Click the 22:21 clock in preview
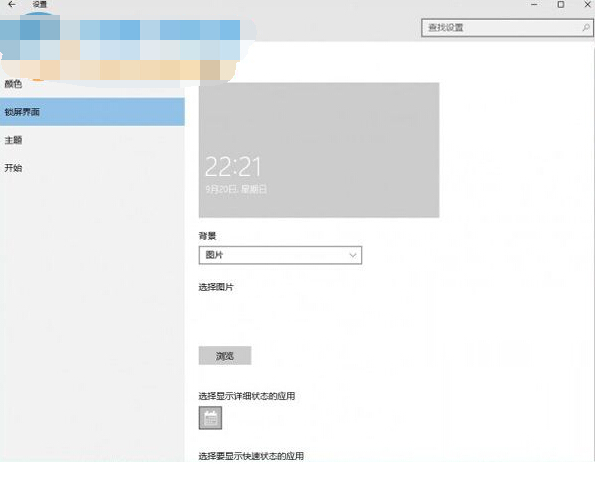 tap(233, 167)
